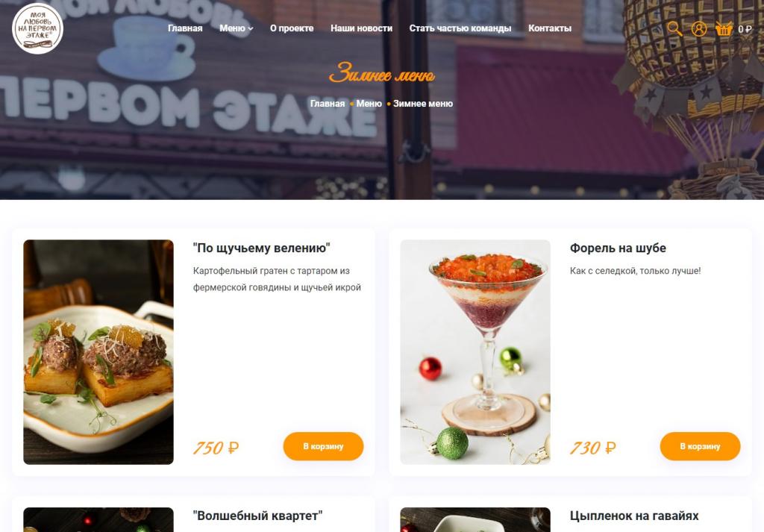Open О проекте menu item
Screen dimensions: 764x532
point(292,28)
